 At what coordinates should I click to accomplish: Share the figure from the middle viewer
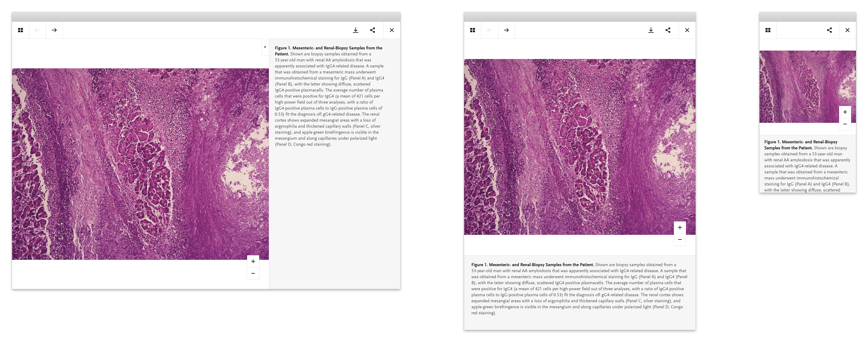(x=668, y=30)
